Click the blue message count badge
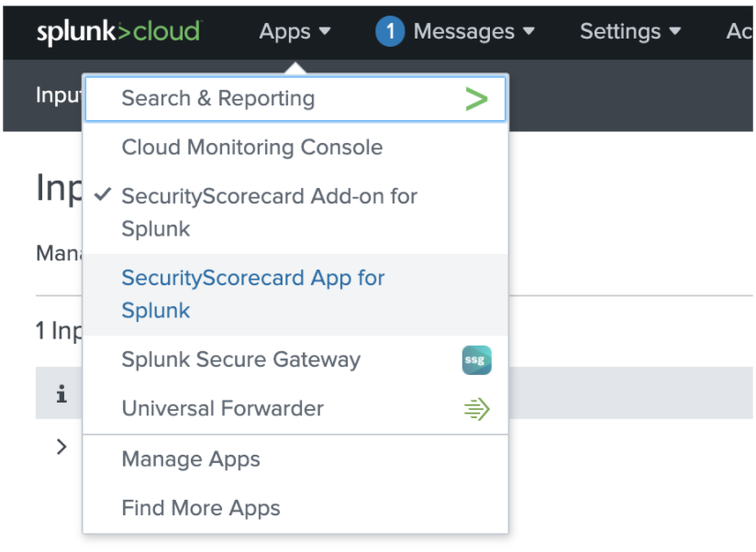This screenshot has width=756, height=552. tap(390, 31)
